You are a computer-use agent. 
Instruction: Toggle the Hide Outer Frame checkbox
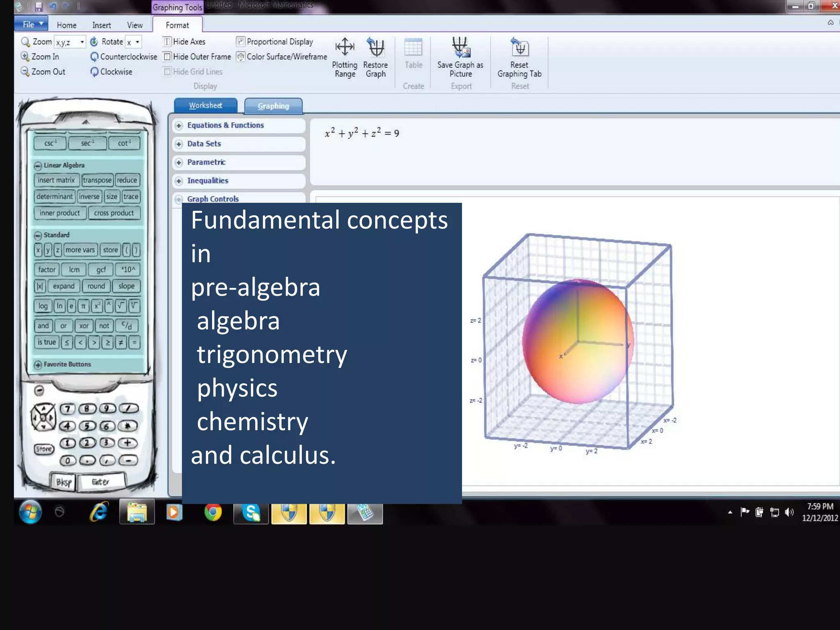tap(167, 57)
